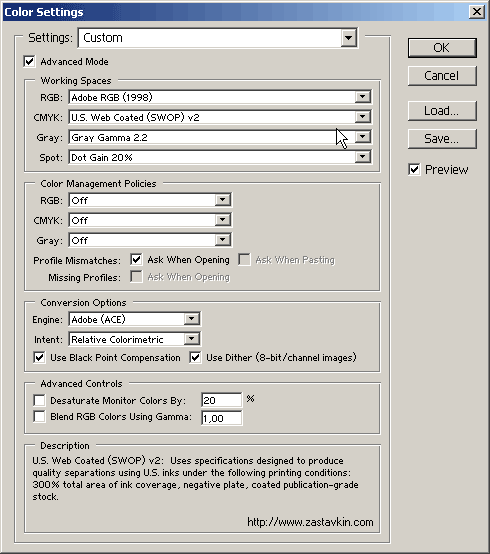The image size is (490, 554).
Task: Toggle Use Dither checkbox
Action: [x=195, y=358]
